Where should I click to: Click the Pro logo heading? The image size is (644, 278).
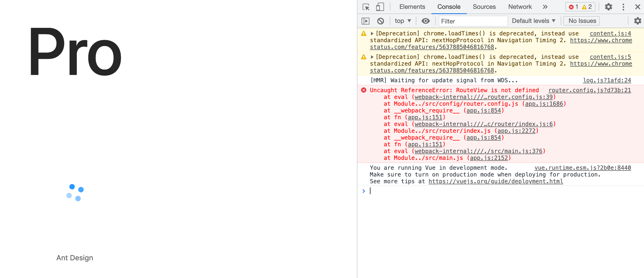tap(76, 52)
